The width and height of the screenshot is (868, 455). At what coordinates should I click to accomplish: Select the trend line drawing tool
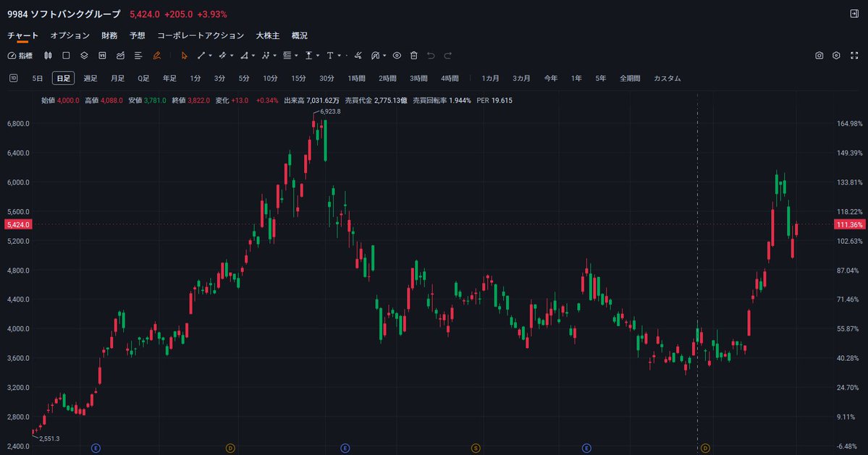[201, 55]
